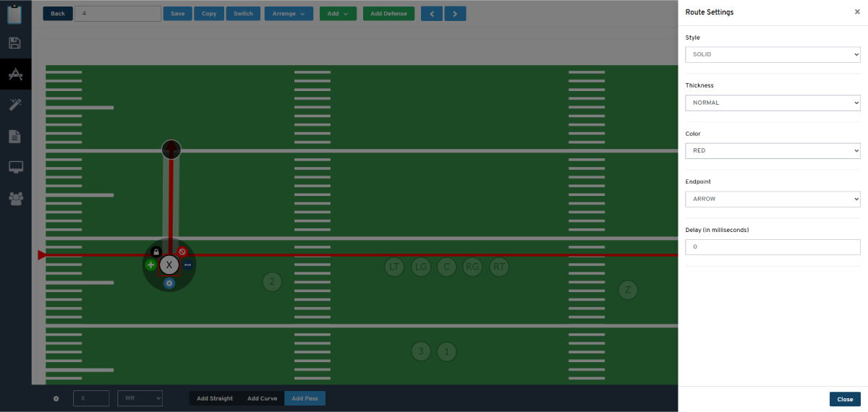Select the C center circle
The width and height of the screenshot is (868, 412).
click(446, 267)
